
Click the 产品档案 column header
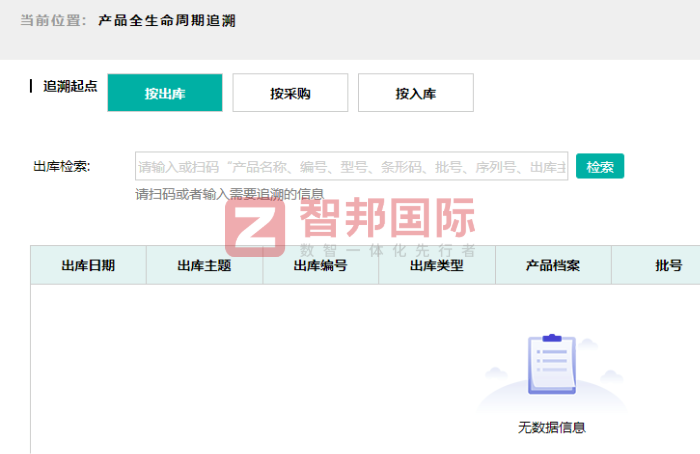(x=553, y=265)
